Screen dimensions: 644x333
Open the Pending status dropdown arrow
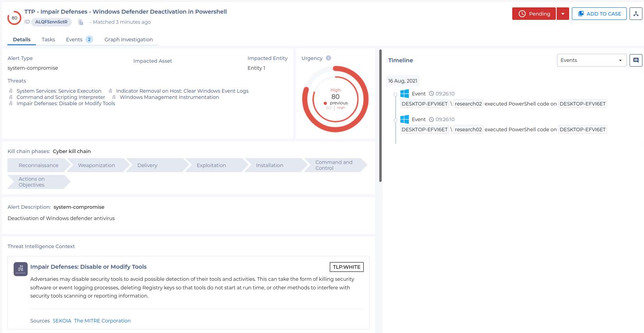(x=563, y=14)
